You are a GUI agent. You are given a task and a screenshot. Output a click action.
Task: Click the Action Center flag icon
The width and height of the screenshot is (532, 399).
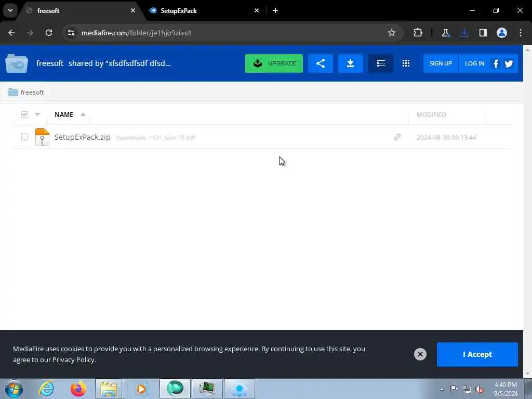[454, 389]
